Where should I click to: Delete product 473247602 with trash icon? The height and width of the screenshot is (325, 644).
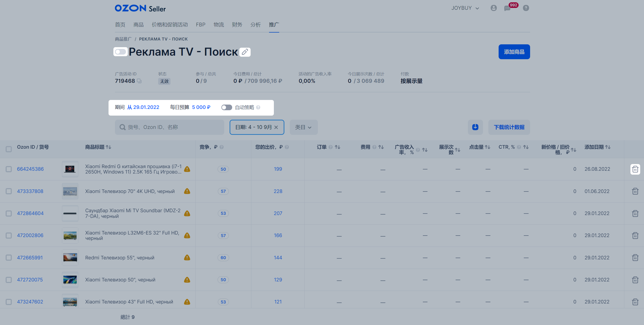[x=635, y=302]
